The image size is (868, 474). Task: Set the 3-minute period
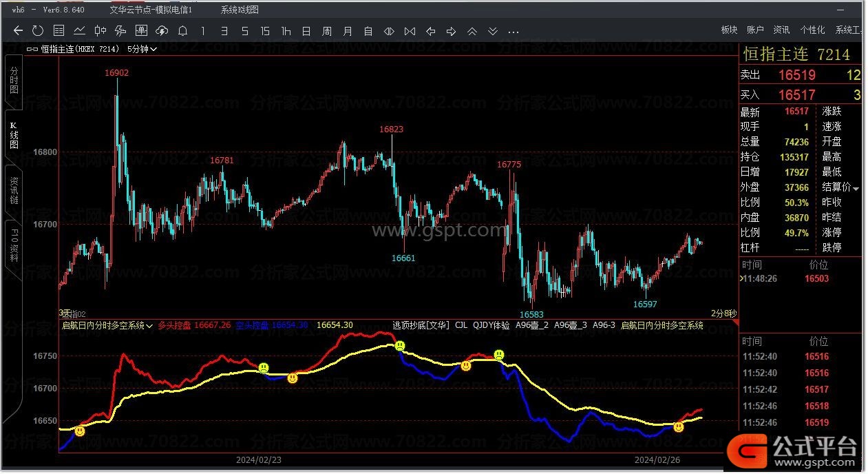click(x=224, y=31)
